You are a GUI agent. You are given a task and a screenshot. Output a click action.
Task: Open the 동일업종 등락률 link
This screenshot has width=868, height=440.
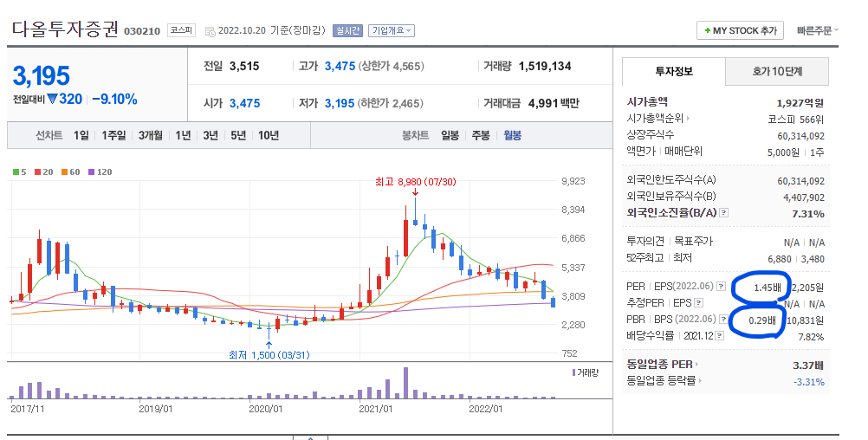click(664, 381)
